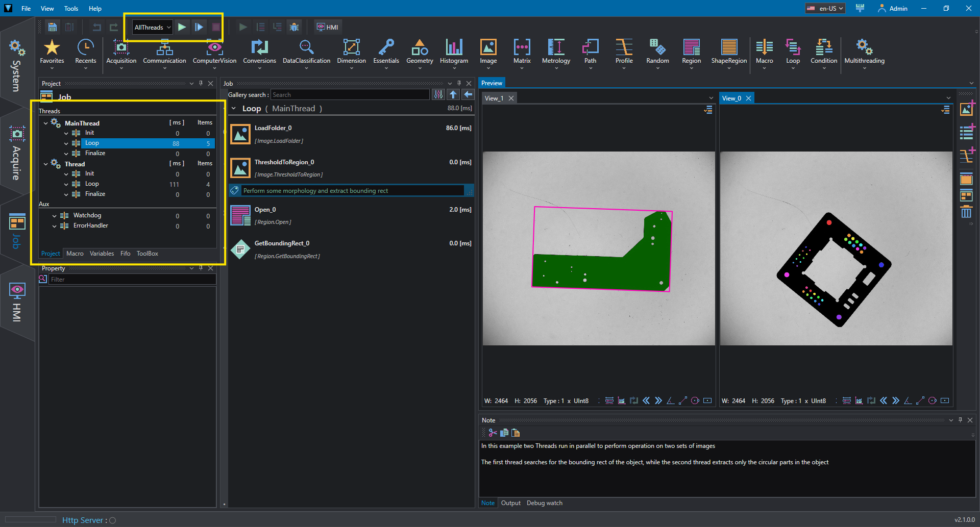
Task: Open the Tools menu
Action: [71, 8]
